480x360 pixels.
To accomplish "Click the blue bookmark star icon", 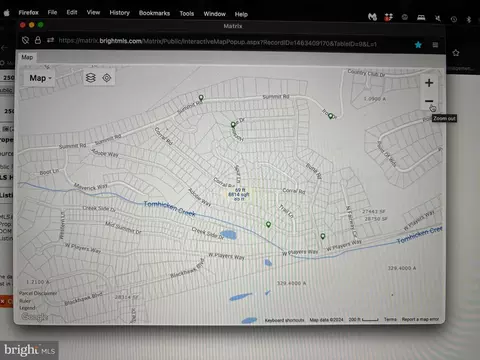I will coord(418,45).
